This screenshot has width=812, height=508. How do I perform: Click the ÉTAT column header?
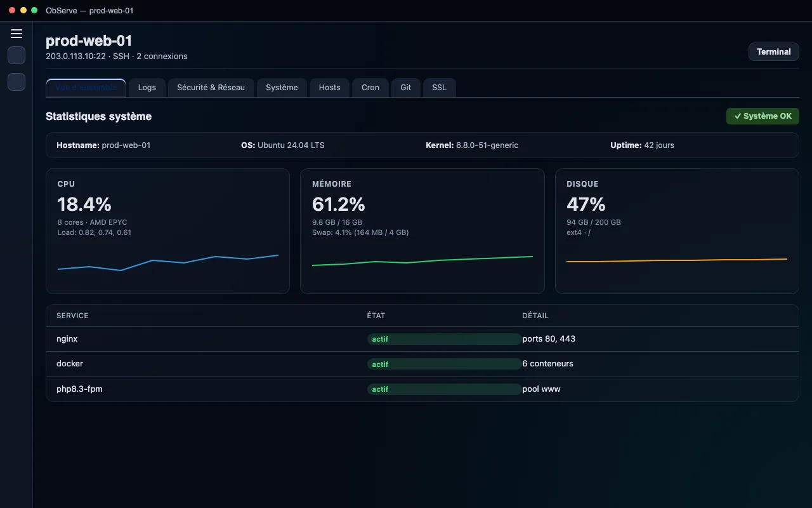(x=376, y=316)
